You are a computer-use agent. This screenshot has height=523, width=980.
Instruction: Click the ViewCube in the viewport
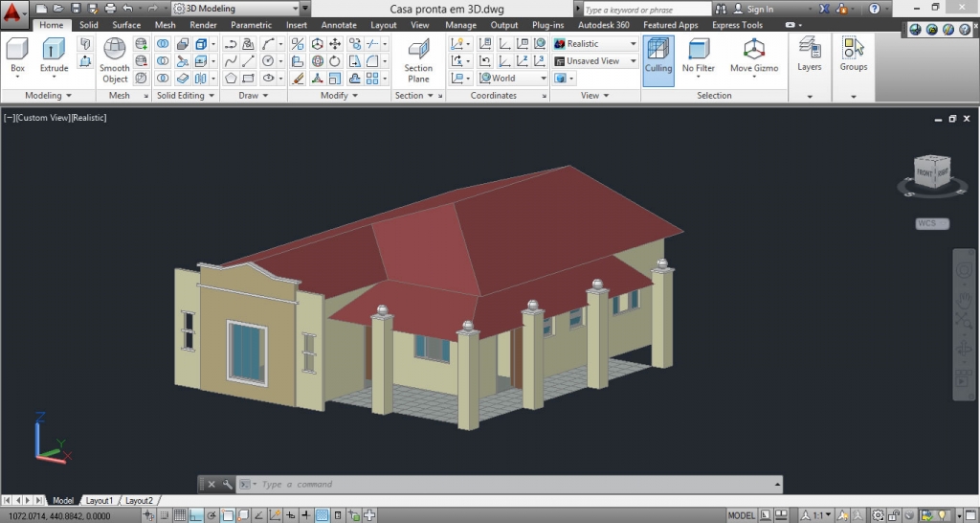tap(931, 172)
